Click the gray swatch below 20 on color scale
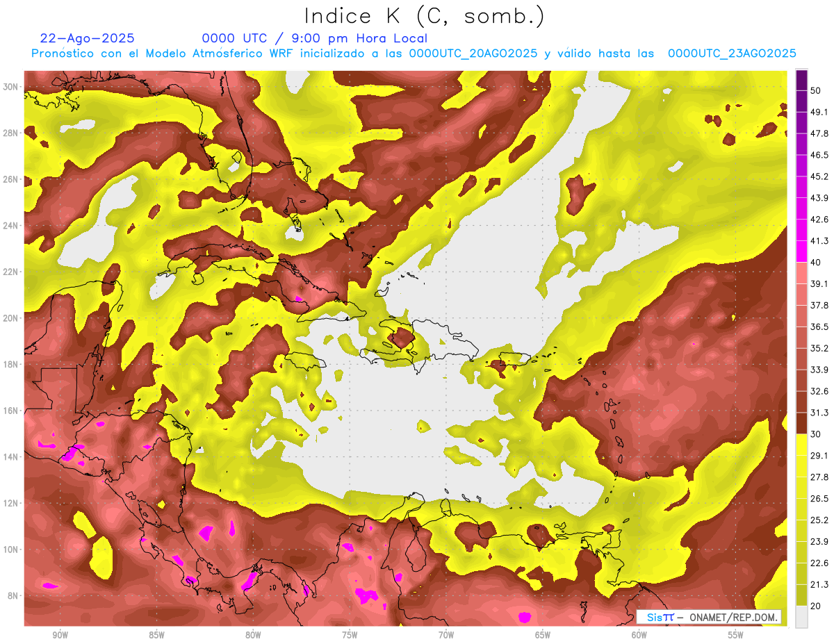The width and height of the screenshot is (834, 644). tap(801, 617)
